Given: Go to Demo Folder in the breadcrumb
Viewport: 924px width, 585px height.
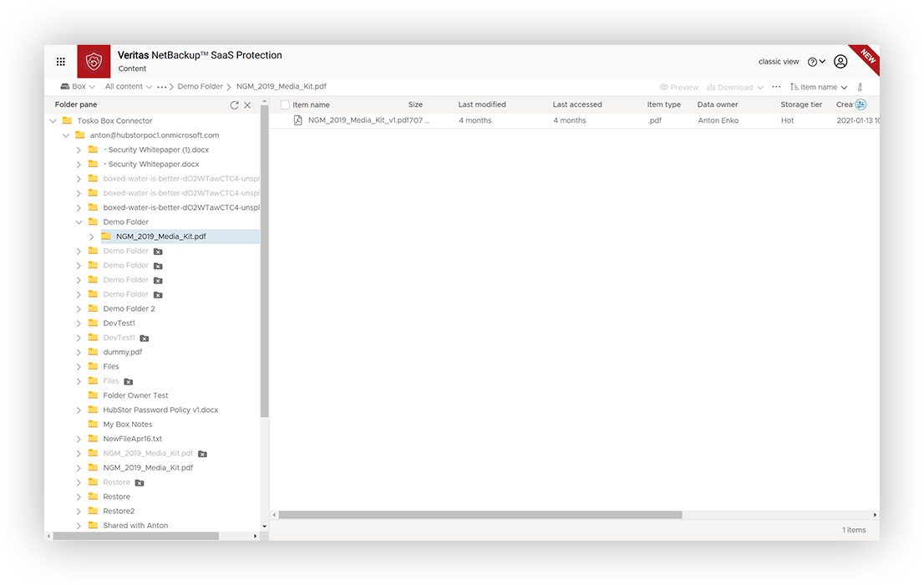Looking at the screenshot, I should [x=200, y=87].
